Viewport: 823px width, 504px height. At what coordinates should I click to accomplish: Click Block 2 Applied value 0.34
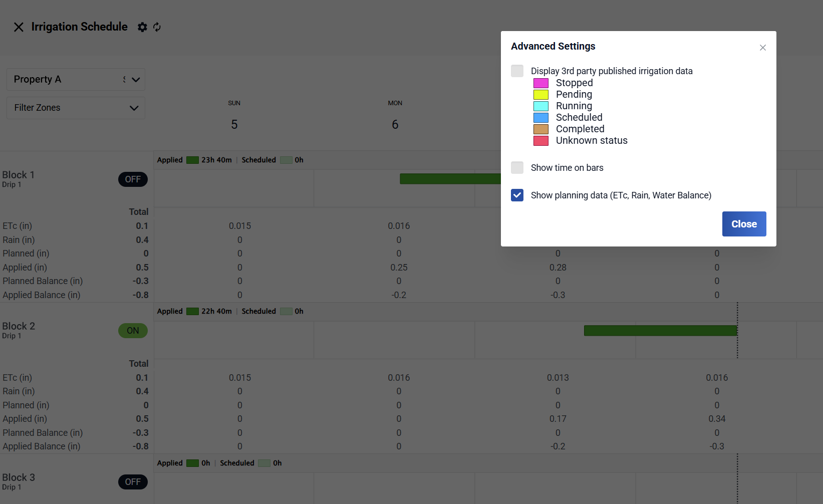[717, 419]
